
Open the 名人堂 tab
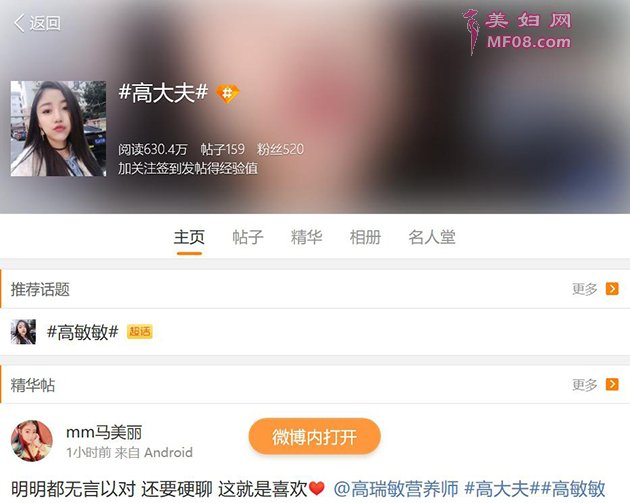[432, 237]
